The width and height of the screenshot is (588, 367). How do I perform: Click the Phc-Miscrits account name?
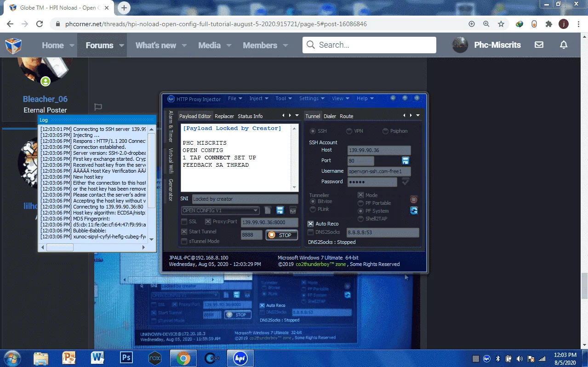497,45
